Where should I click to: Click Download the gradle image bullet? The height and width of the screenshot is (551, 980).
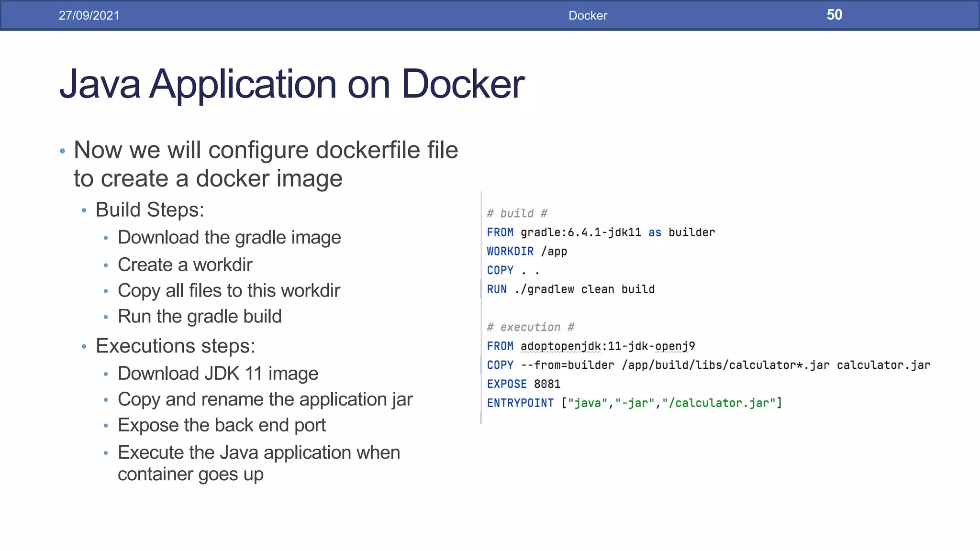(229, 237)
